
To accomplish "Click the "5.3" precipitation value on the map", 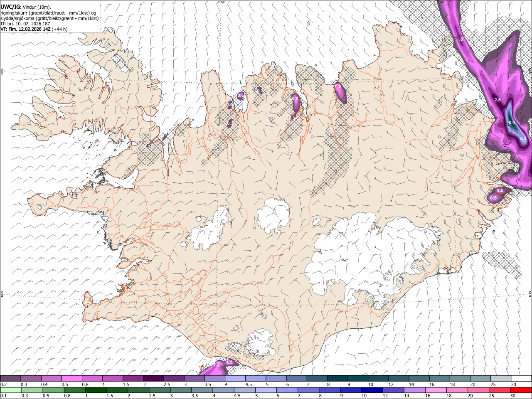I will click(x=523, y=138).
